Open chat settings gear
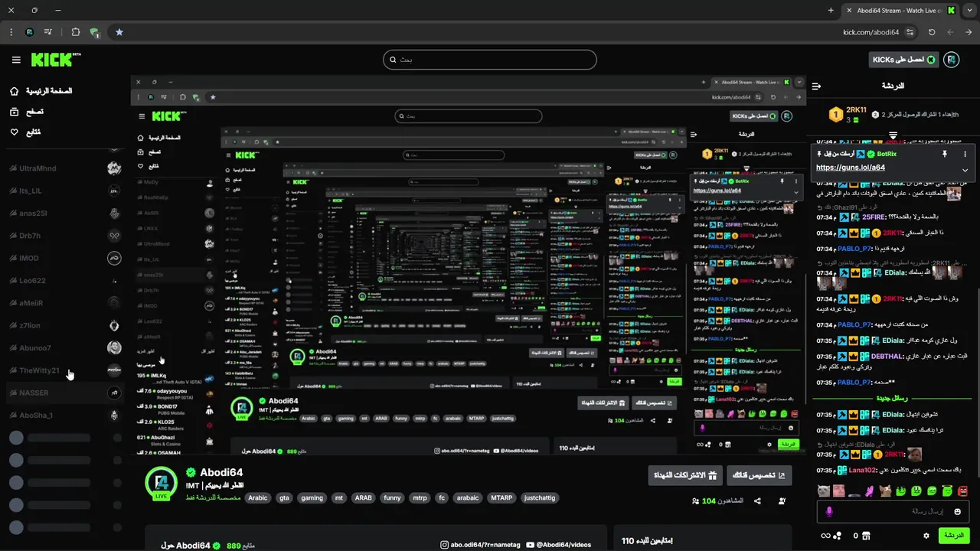 coord(926,536)
